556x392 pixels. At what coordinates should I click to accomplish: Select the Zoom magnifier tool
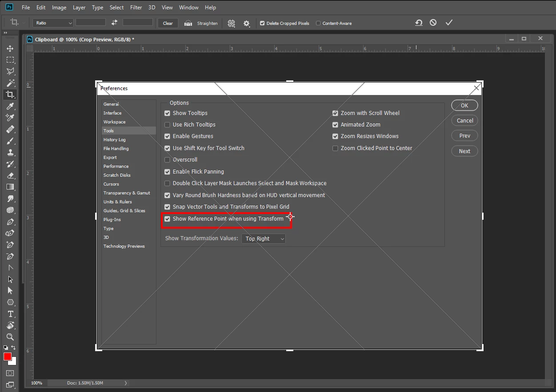coord(10,337)
